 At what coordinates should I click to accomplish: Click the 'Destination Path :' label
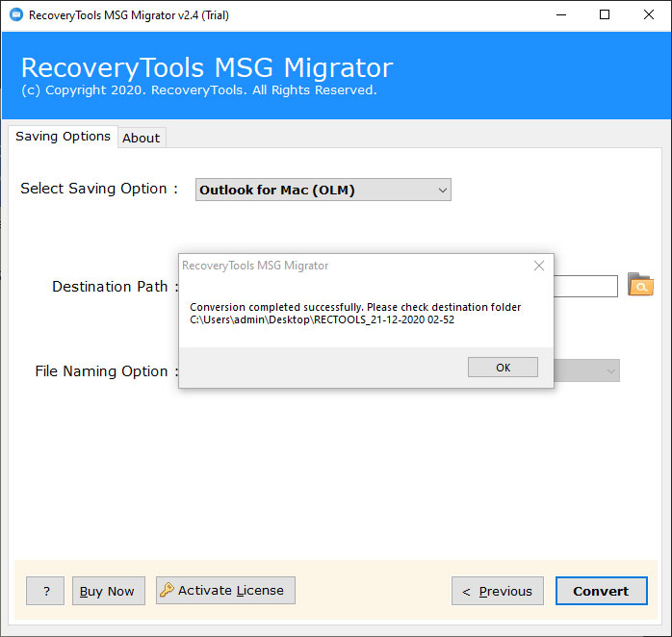coord(115,286)
